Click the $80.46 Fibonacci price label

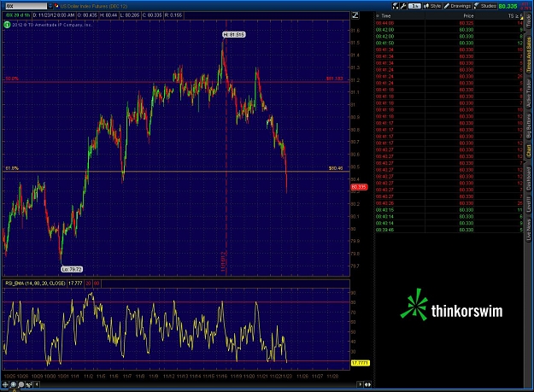coord(336,168)
